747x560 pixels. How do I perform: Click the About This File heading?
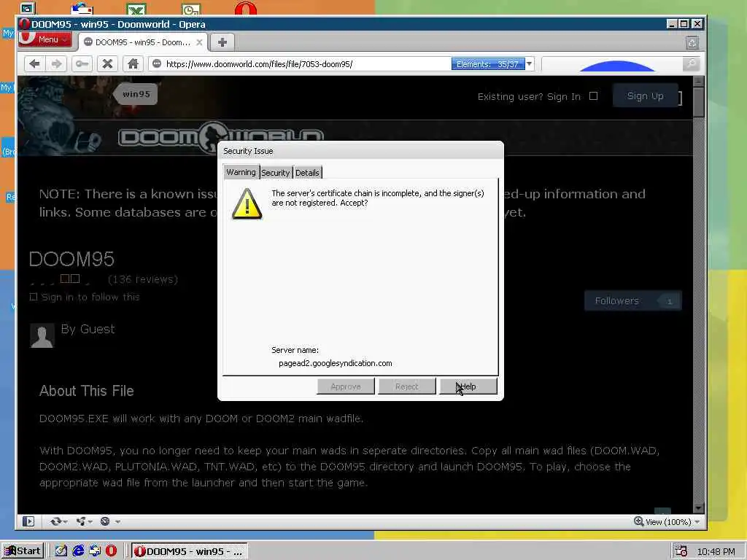(87, 391)
